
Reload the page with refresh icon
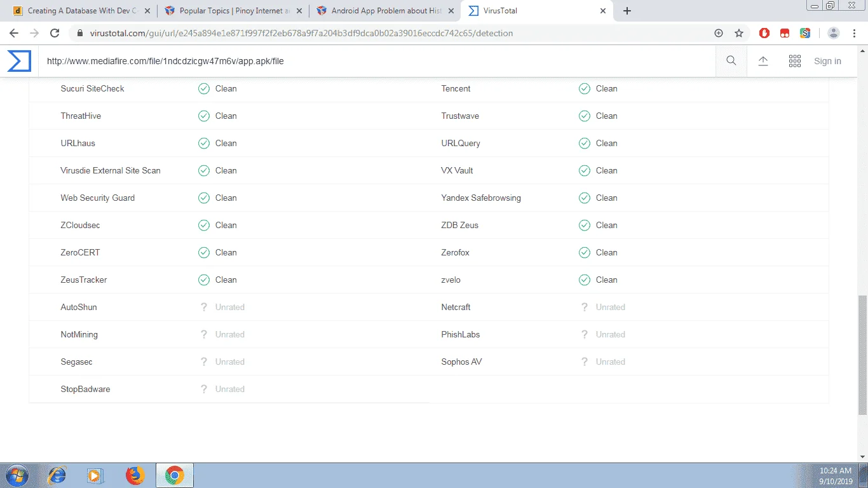click(55, 33)
